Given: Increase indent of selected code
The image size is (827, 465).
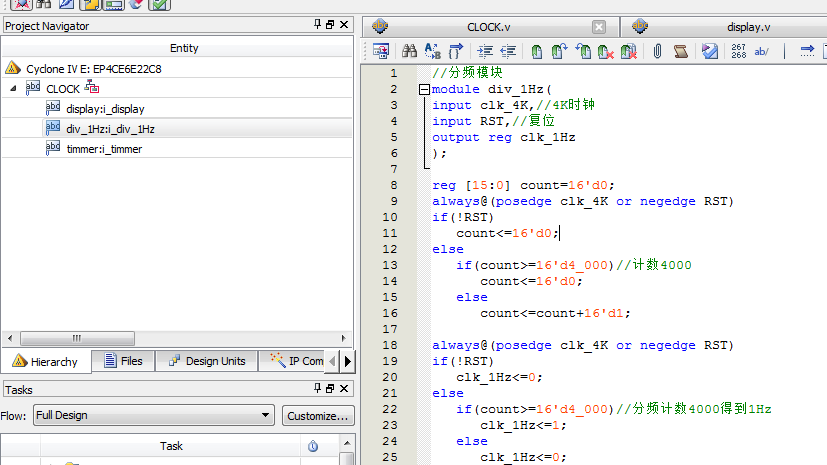Looking at the screenshot, I should pyautogui.click(x=485, y=51).
